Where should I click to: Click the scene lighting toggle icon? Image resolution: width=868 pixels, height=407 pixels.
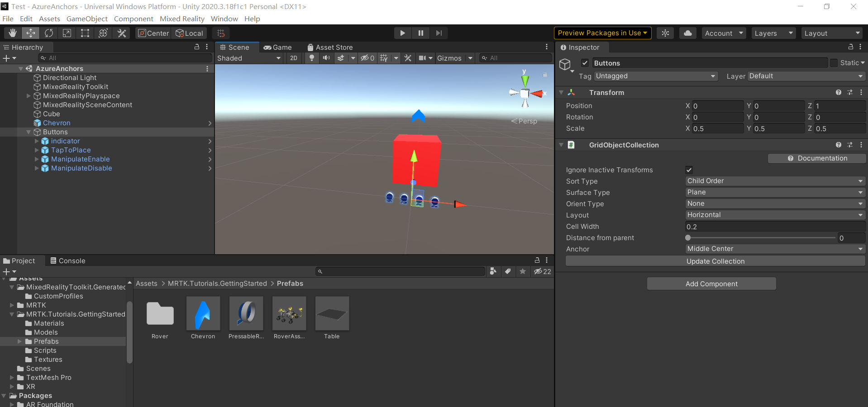point(311,58)
